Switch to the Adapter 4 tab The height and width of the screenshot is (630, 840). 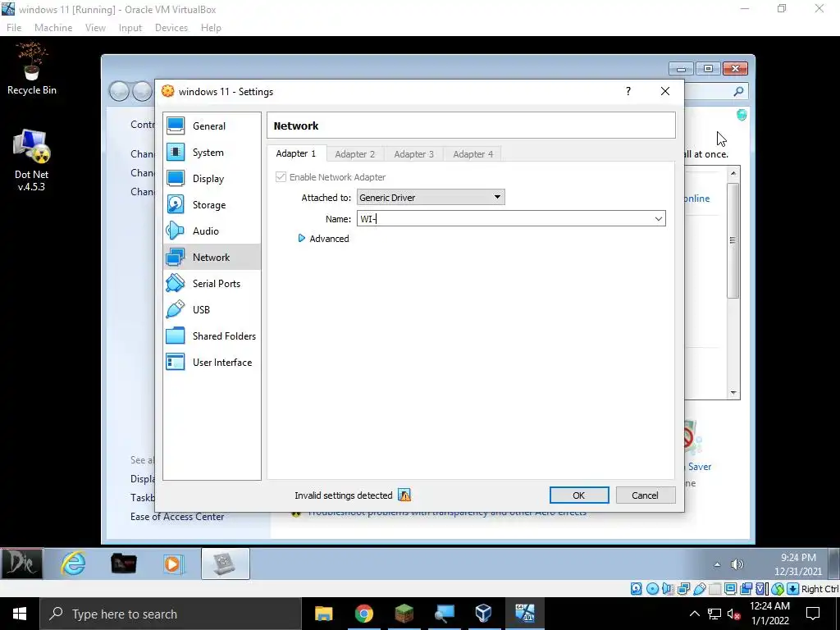pos(472,154)
